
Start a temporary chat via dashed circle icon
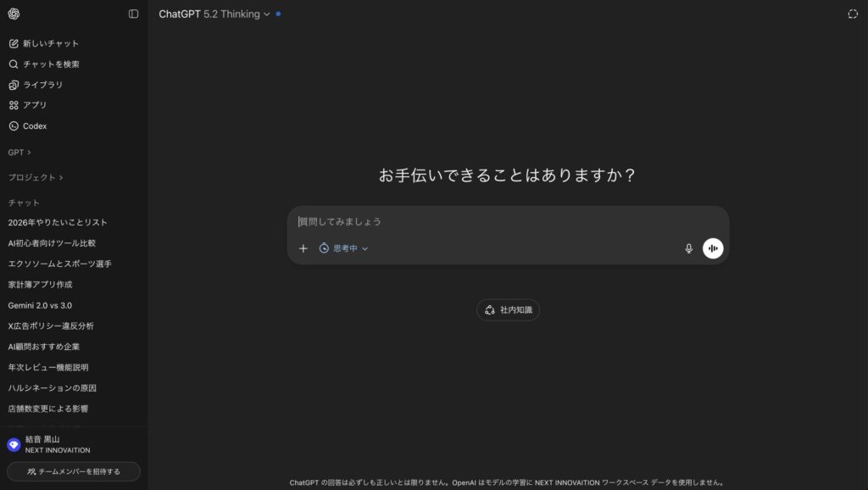click(x=853, y=14)
